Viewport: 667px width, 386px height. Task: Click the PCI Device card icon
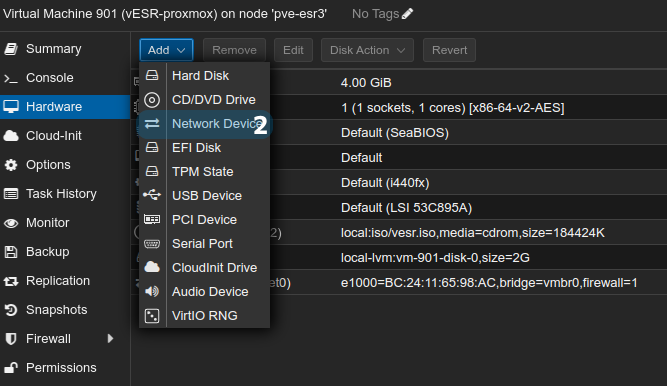[152, 220]
